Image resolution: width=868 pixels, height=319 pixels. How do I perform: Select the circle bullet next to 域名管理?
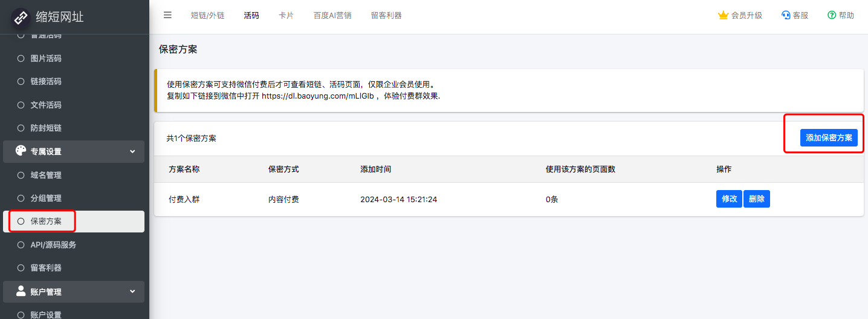[21, 175]
